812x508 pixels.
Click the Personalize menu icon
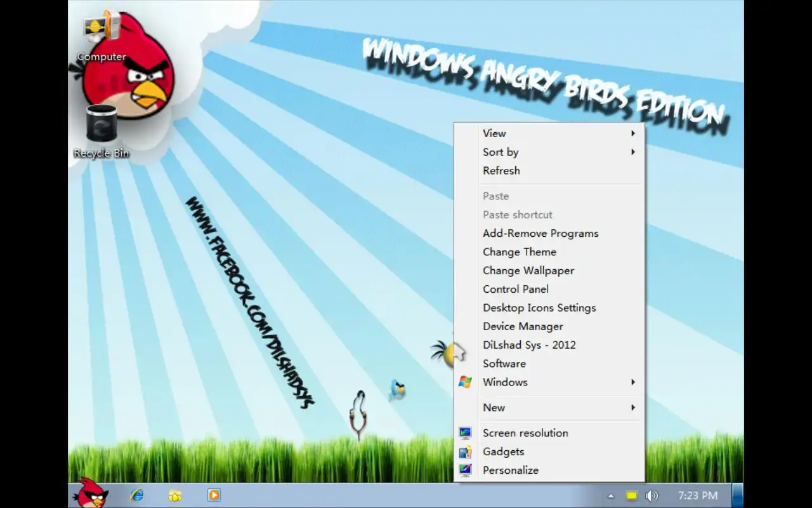click(x=465, y=470)
